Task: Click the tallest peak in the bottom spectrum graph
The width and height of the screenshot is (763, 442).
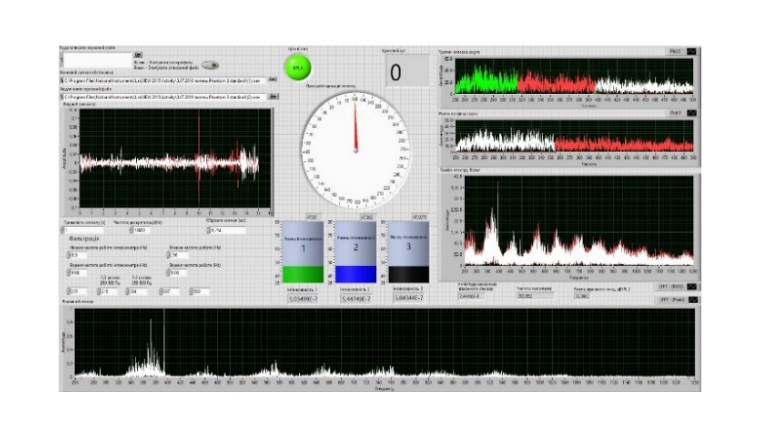Action: (164, 341)
